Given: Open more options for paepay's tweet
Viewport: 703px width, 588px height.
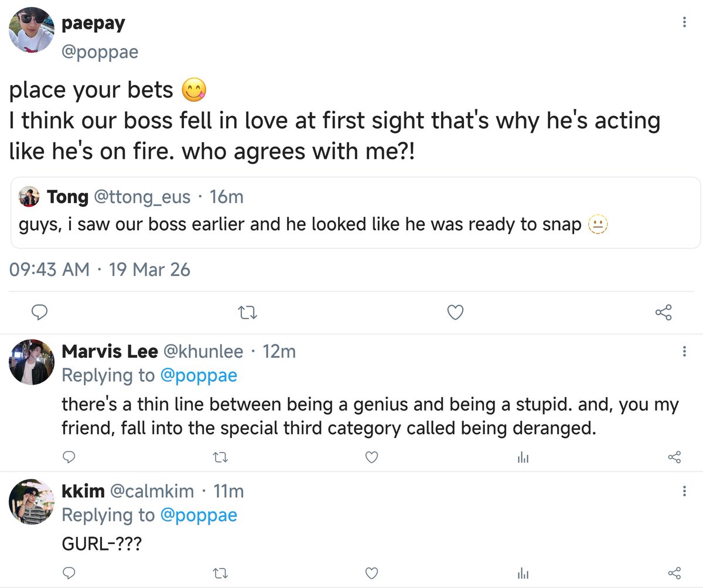Looking at the screenshot, I should [684, 22].
